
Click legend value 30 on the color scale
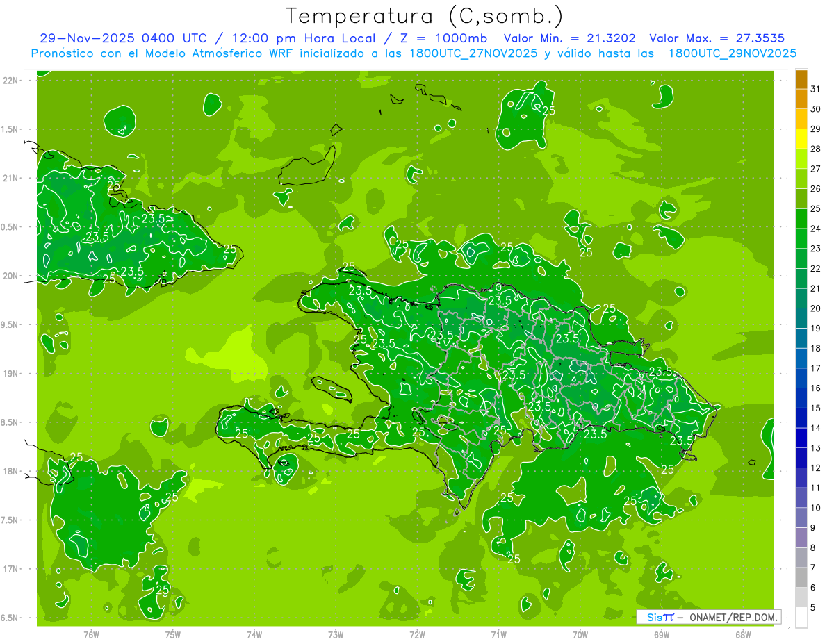pos(815,109)
